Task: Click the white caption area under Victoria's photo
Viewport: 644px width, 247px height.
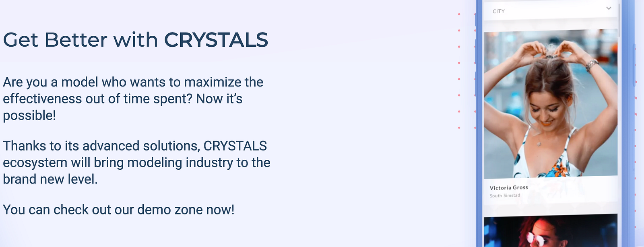Action: (551, 190)
